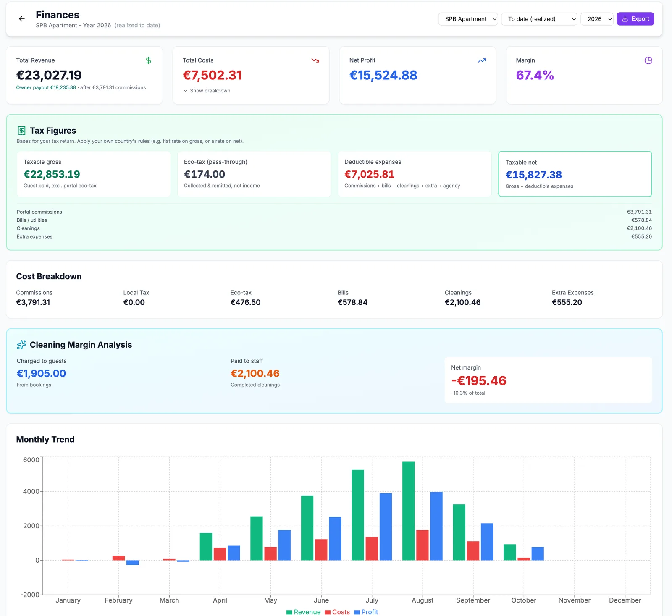Screen dimensions: 672x616
Task: Click the July profit bar in chart
Action: pos(386,527)
